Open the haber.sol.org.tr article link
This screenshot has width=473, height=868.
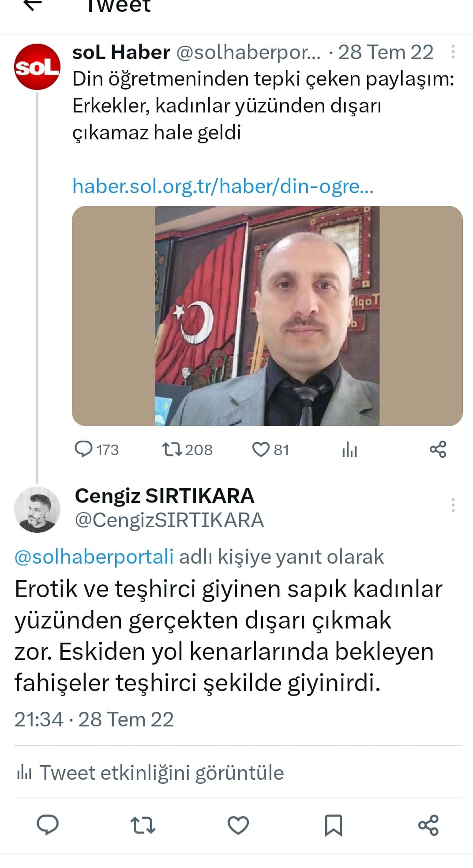(223, 186)
